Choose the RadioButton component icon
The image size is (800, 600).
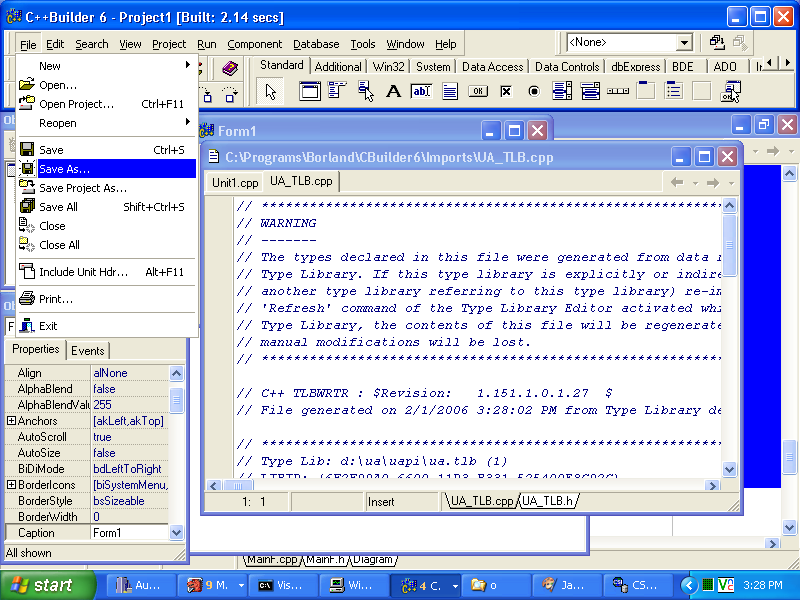pos(534,91)
